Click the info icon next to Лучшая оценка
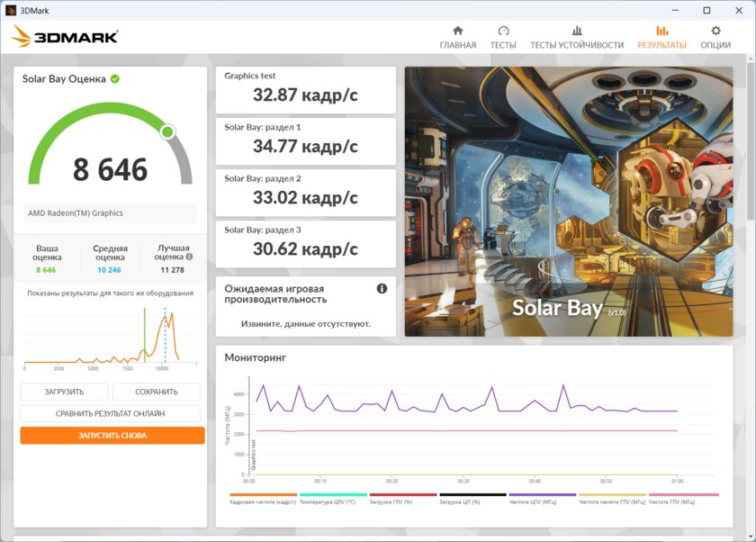 (189, 257)
